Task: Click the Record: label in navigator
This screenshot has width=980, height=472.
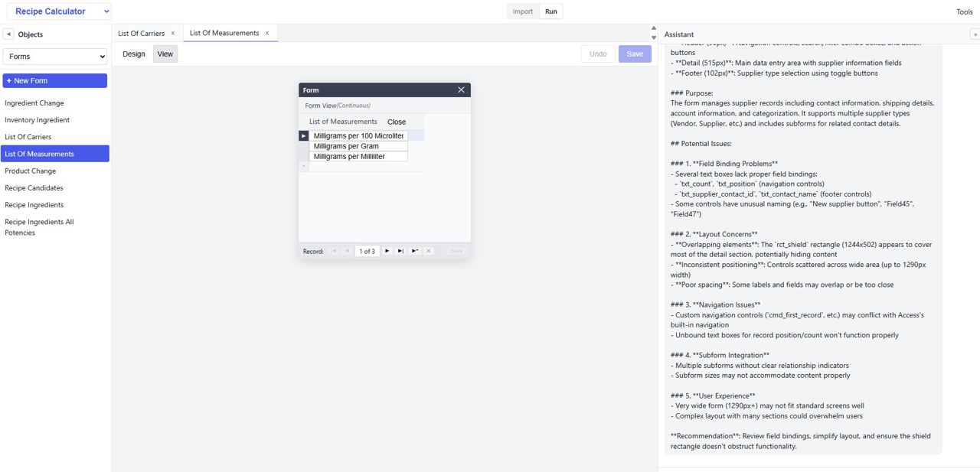Action: pos(313,251)
